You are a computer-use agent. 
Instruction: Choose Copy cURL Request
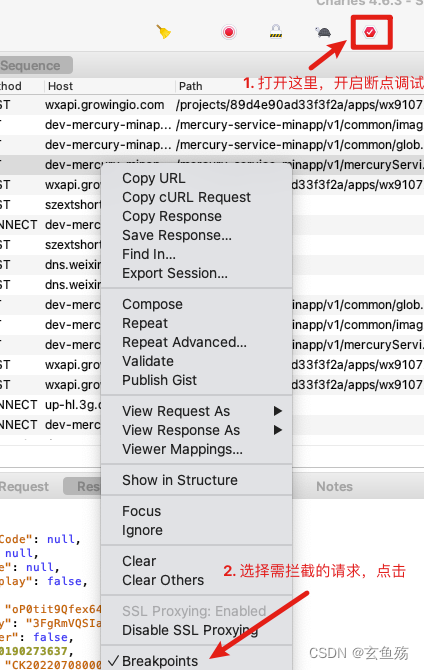197,197
